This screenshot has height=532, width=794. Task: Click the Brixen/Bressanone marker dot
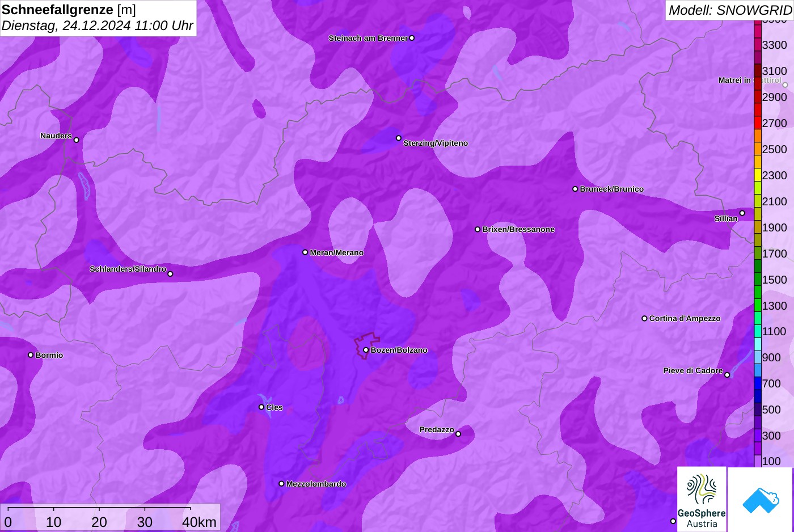tap(478, 229)
